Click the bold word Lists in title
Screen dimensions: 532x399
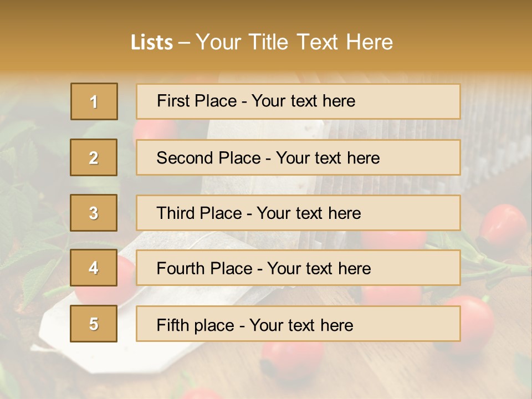(x=152, y=43)
